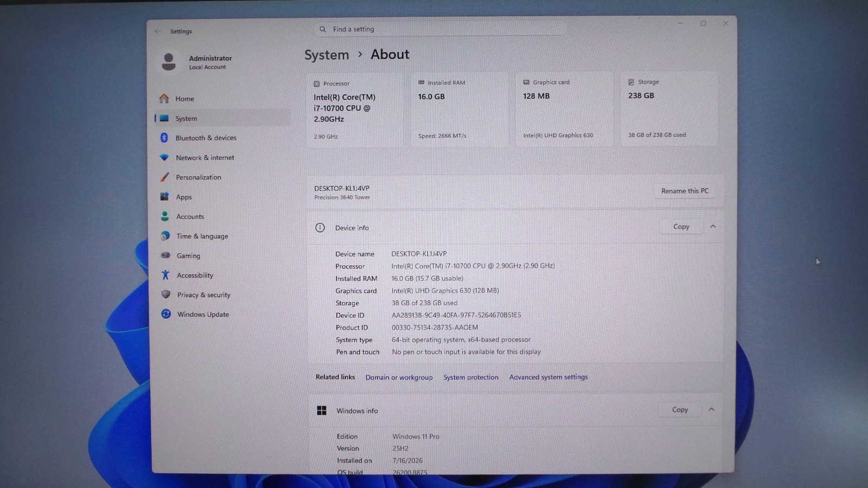Click the Accounts person icon
Viewport: 868px width, 488px height.
(165, 216)
